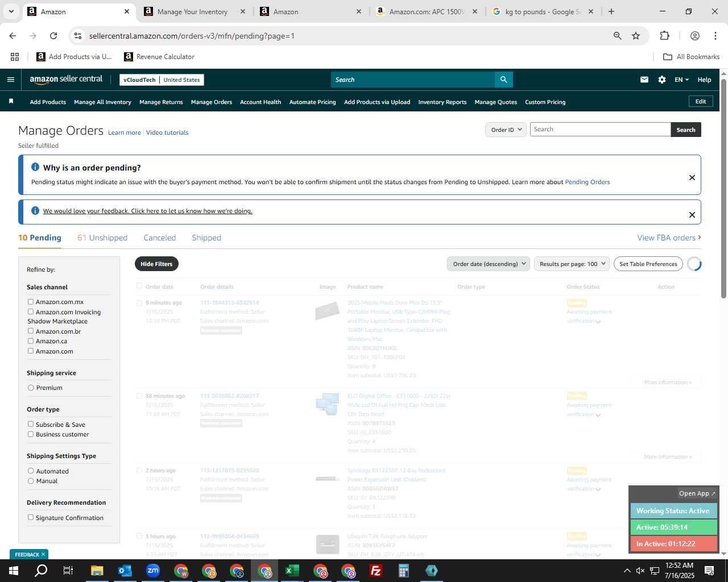The image size is (728, 582).
Task: Click the order search input field
Action: click(x=600, y=129)
